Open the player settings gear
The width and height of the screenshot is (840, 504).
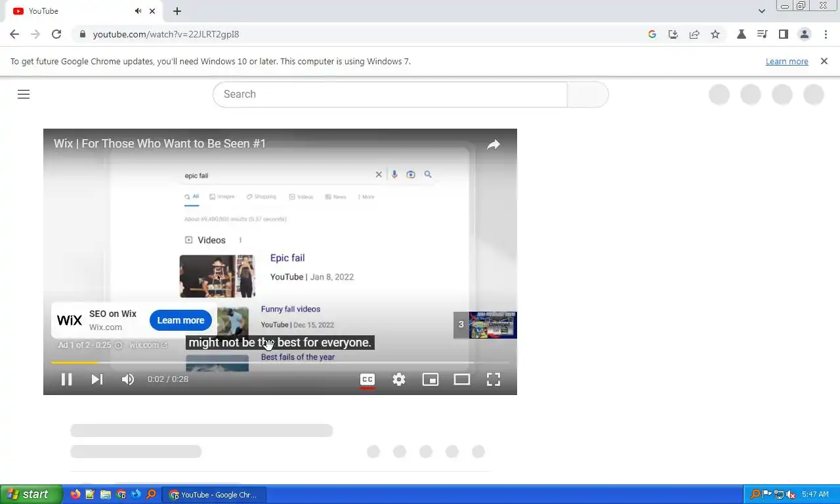coord(399,379)
